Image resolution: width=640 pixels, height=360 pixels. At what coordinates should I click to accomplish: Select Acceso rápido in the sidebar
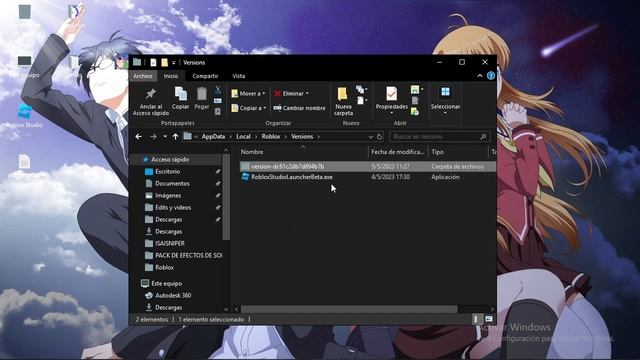(170, 160)
